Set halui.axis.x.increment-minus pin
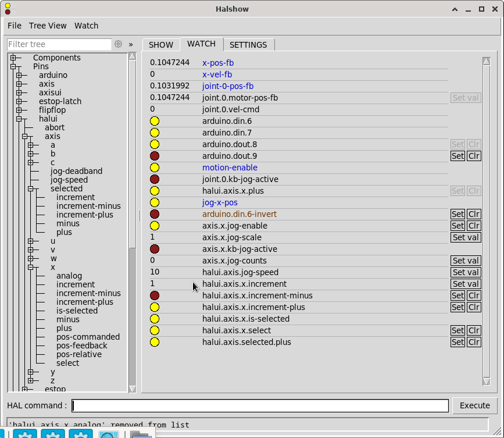Image resolution: width=504 pixels, height=438 pixels. coord(457,295)
